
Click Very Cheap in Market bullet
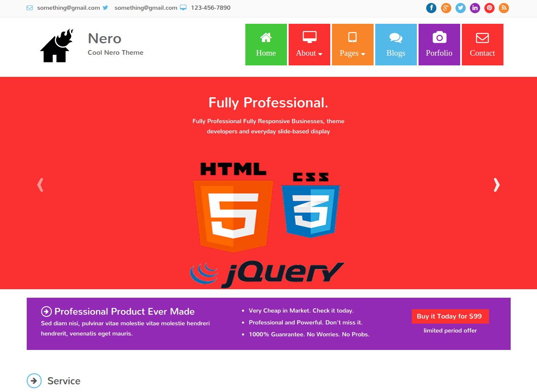coord(301,310)
